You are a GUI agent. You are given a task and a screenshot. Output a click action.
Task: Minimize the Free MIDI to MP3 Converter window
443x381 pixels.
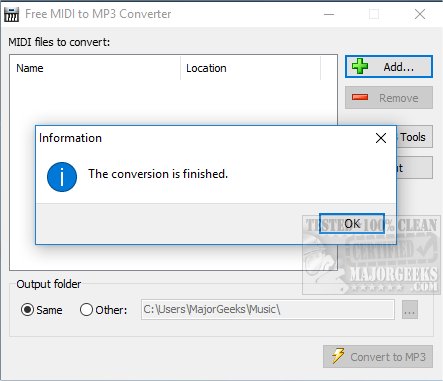coord(329,14)
